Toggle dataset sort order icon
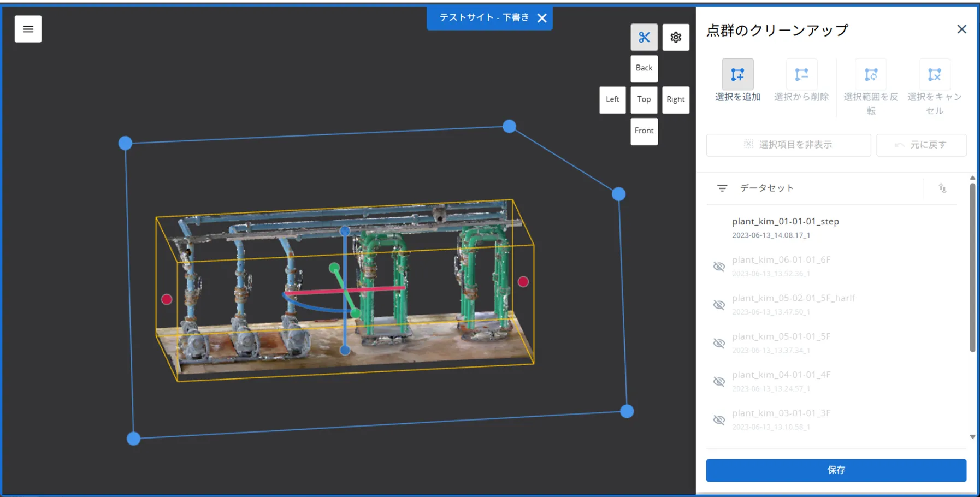The width and height of the screenshot is (980, 497). point(942,188)
